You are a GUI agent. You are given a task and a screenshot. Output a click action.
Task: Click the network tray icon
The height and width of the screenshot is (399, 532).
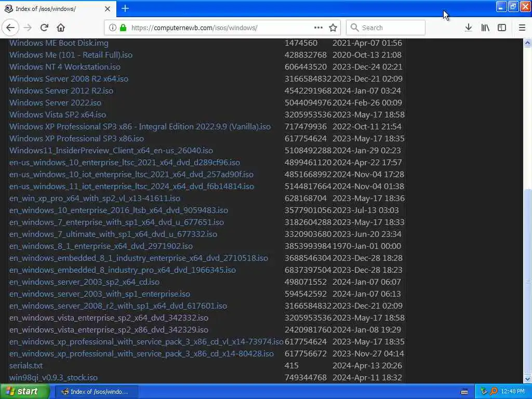(483, 392)
